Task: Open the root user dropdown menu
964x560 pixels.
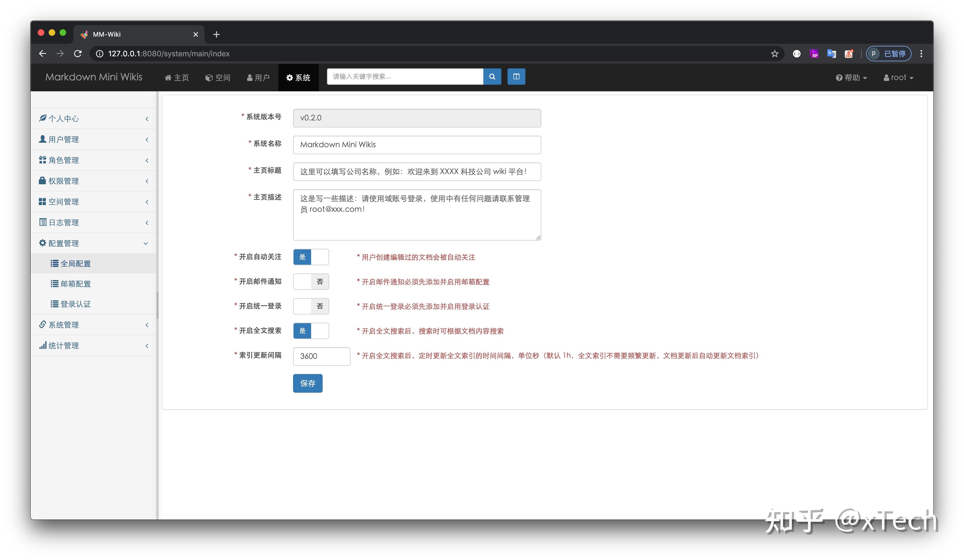Action: coord(898,77)
